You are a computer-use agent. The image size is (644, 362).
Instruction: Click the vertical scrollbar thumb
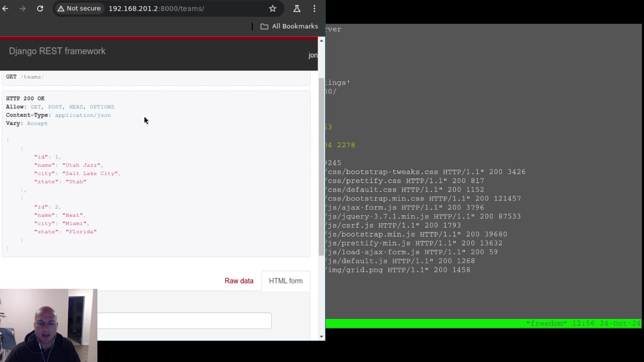tap(321, 167)
